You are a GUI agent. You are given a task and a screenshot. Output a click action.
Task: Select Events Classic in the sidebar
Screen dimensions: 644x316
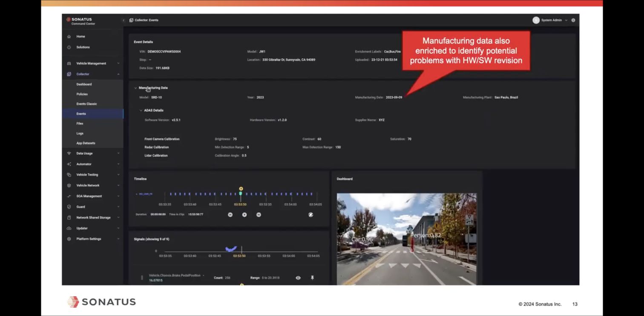coord(86,104)
